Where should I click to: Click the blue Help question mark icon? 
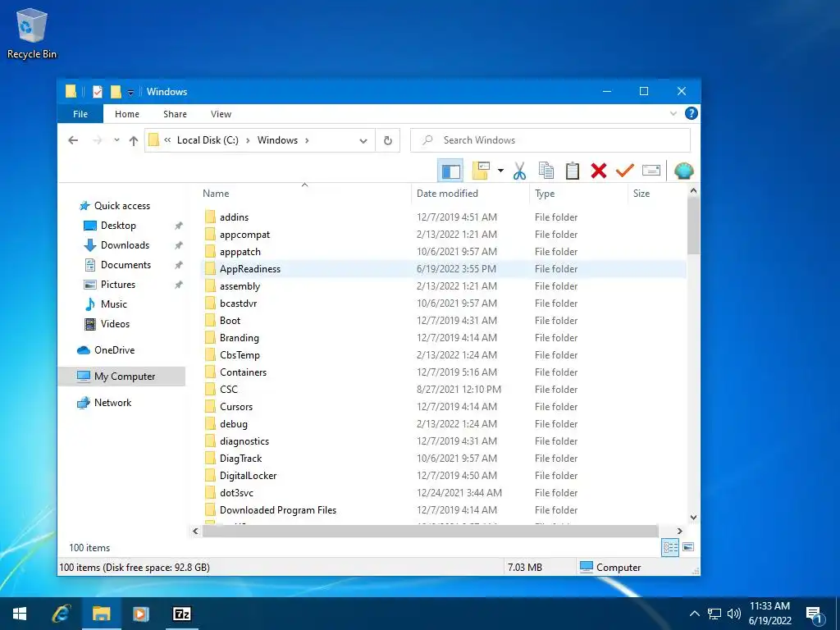point(691,113)
